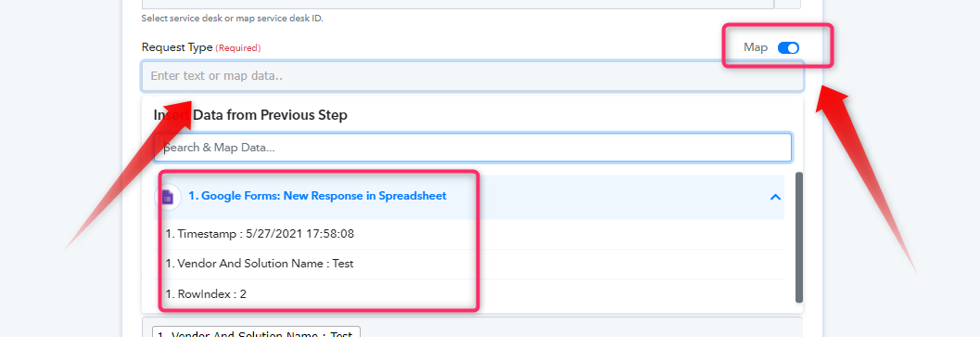Click the Request Type field label
The width and height of the screenshot is (980, 337).
(177, 47)
